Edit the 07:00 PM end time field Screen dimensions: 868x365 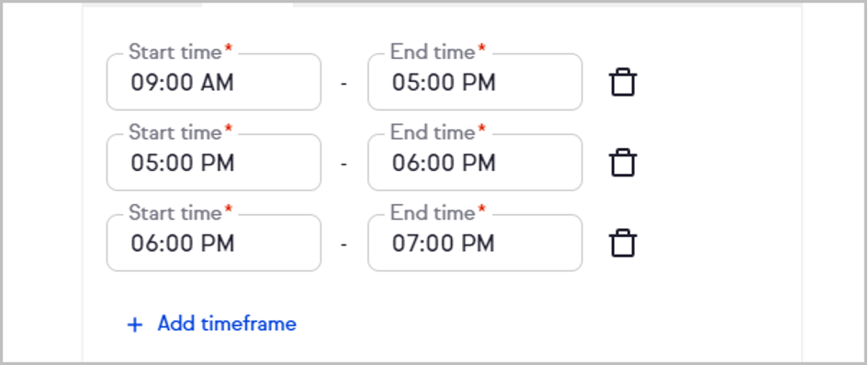tap(475, 243)
